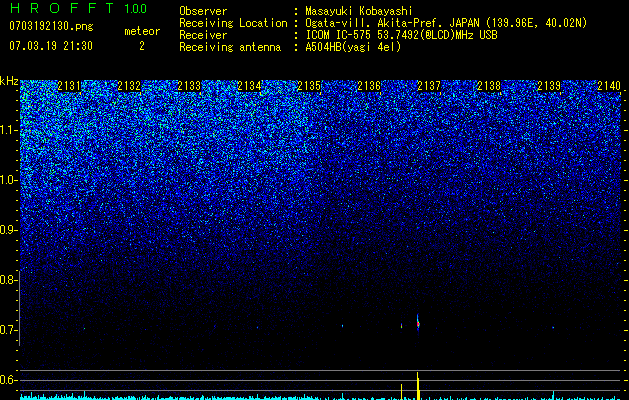Select the 2133 time marker
The height and width of the screenshot is (400, 629).
pos(189,86)
